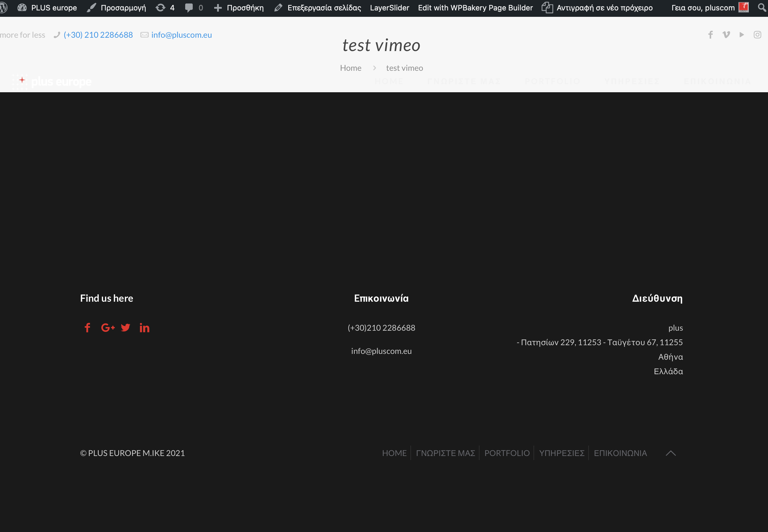Click ΥΠΗΡΕΣΙΕΣ in footer menu
Screen dimensions: 768x532
click(562, 453)
